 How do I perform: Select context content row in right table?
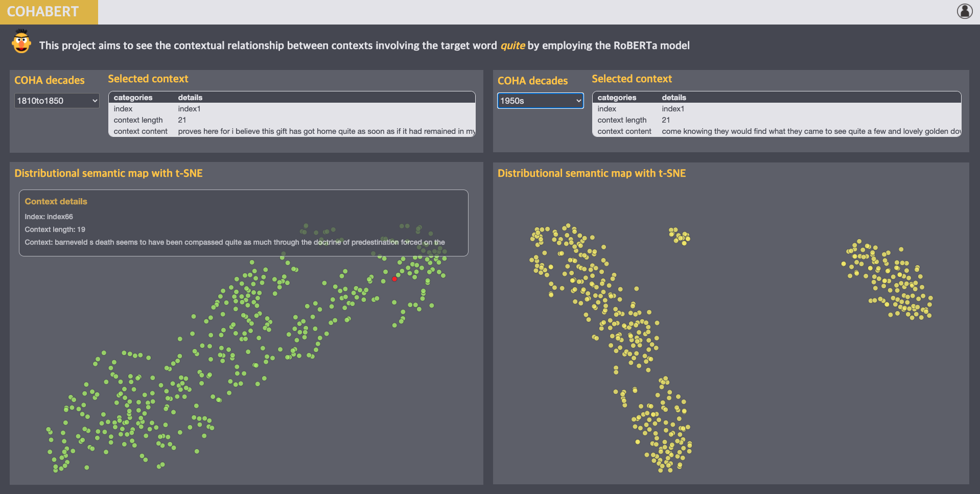pos(776,131)
